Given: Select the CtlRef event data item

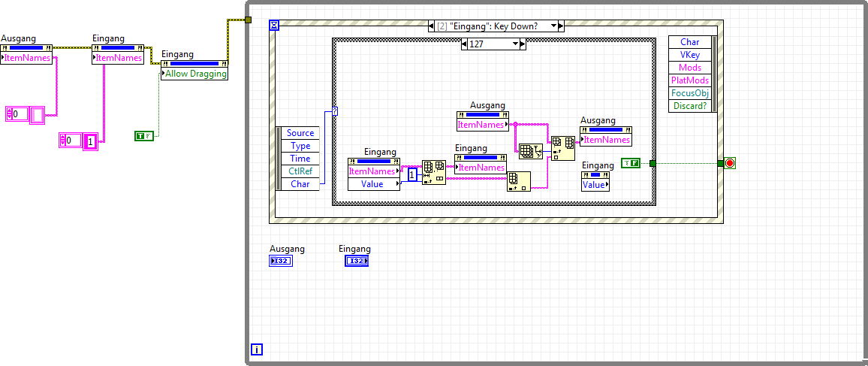Looking at the screenshot, I should (x=300, y=171).
